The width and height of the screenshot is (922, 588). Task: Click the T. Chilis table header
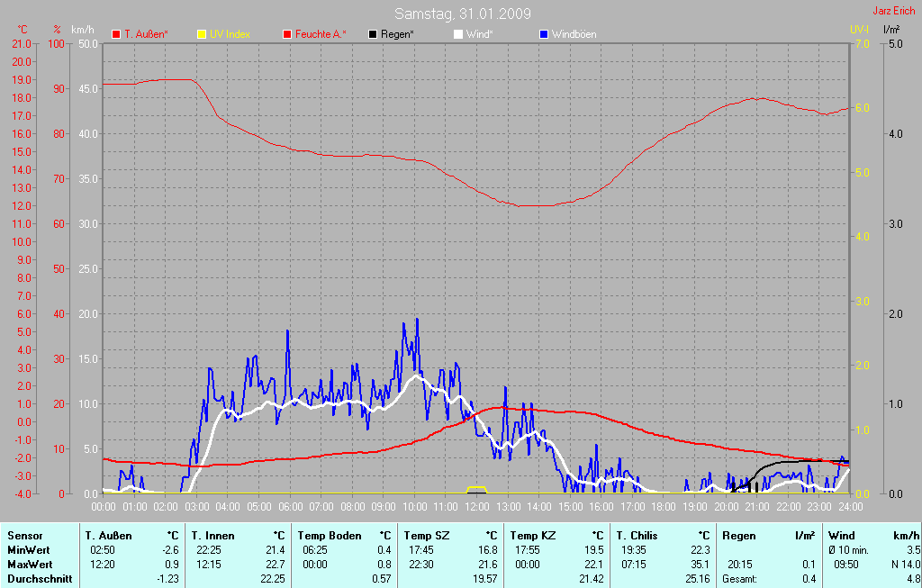point(640,536)
